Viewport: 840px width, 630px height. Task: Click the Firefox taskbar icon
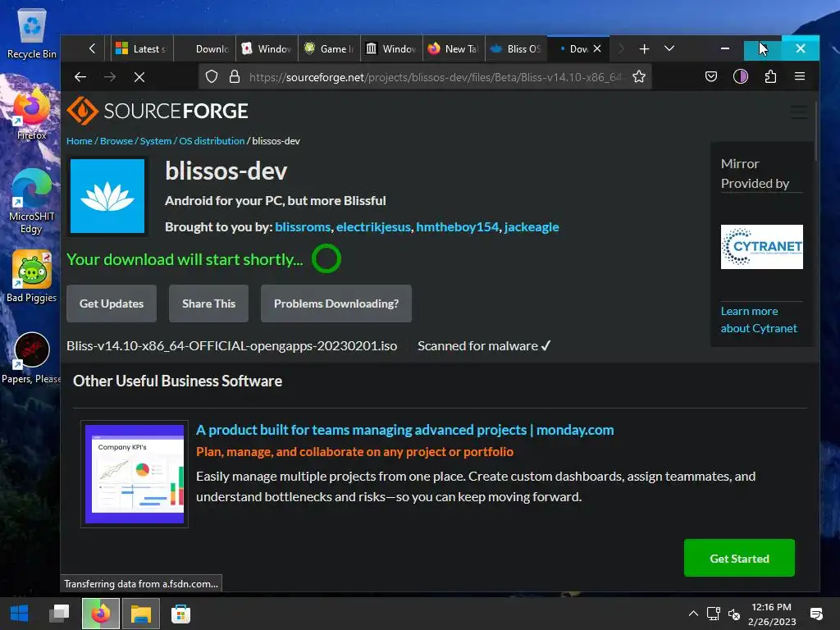point(100,614)
